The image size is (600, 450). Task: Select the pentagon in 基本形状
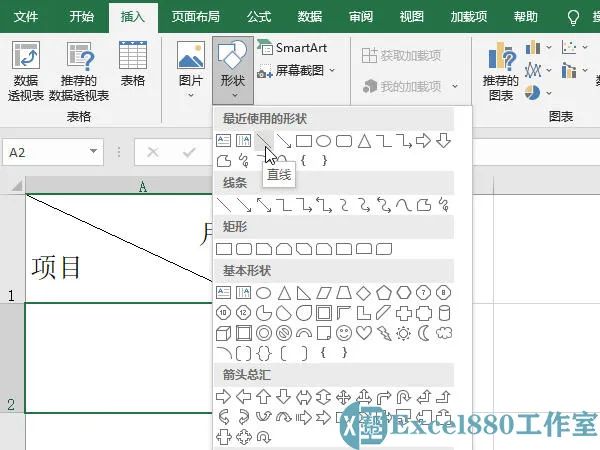click(383, 293)
